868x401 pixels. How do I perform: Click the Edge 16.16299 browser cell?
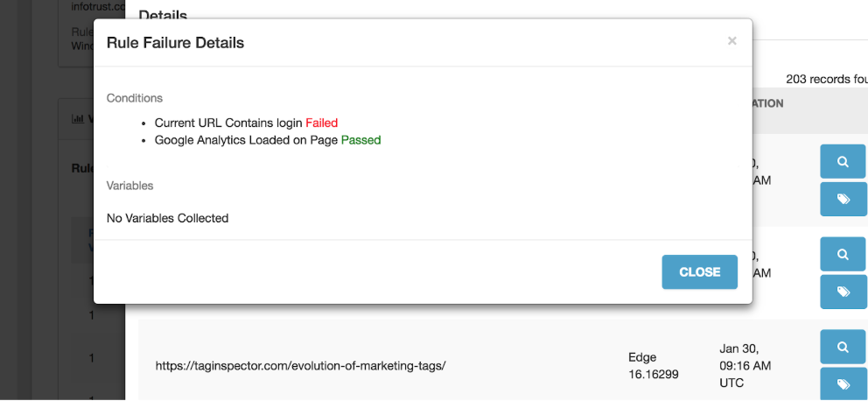point(654,366)
